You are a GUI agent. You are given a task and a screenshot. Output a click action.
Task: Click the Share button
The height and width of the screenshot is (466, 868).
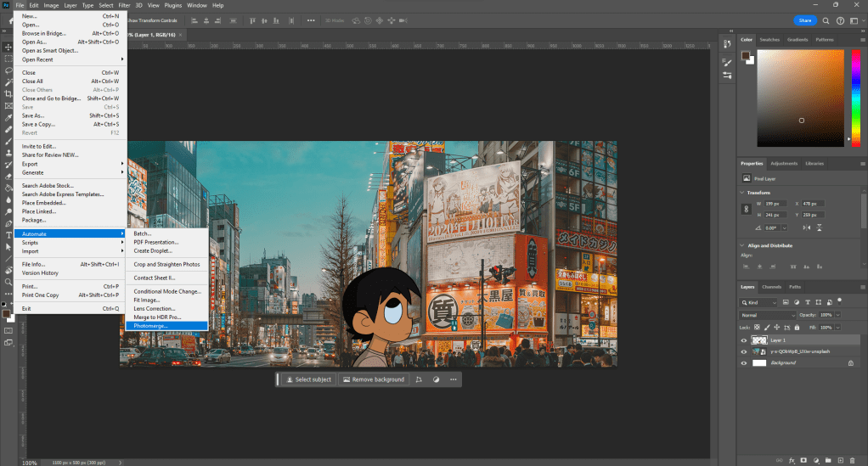(x=805, y=20)
